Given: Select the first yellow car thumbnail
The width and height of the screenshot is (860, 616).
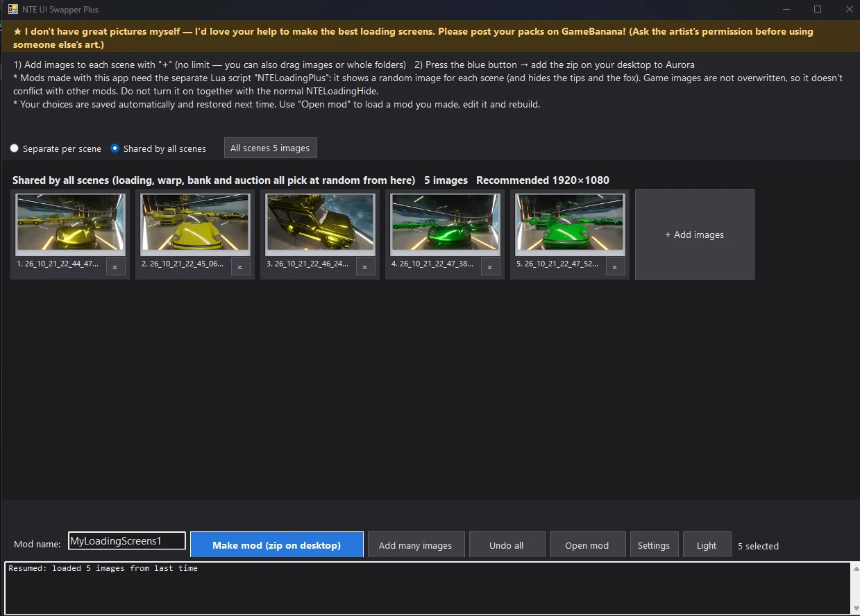Looking at the screenshot, I should click(70, 225).
